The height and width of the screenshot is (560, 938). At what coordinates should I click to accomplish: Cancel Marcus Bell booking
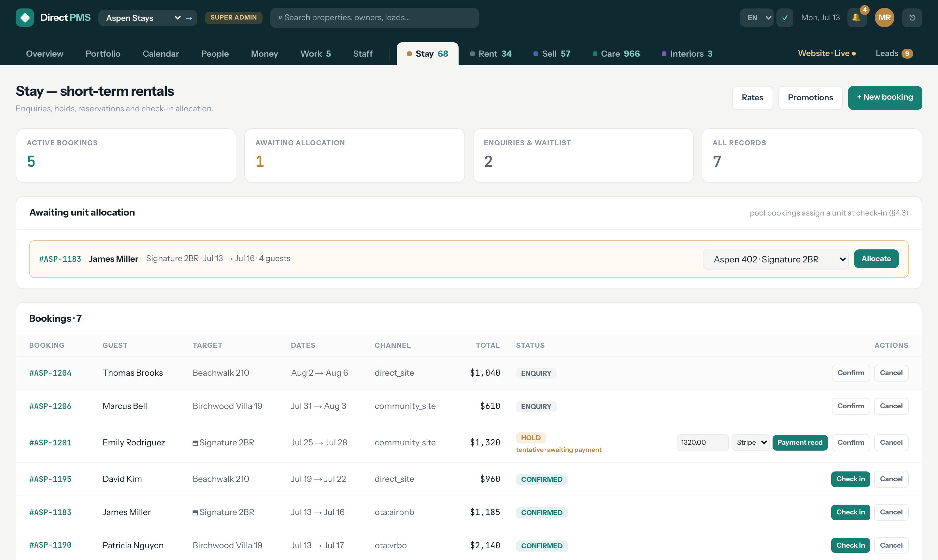click(x=891, y=406)
